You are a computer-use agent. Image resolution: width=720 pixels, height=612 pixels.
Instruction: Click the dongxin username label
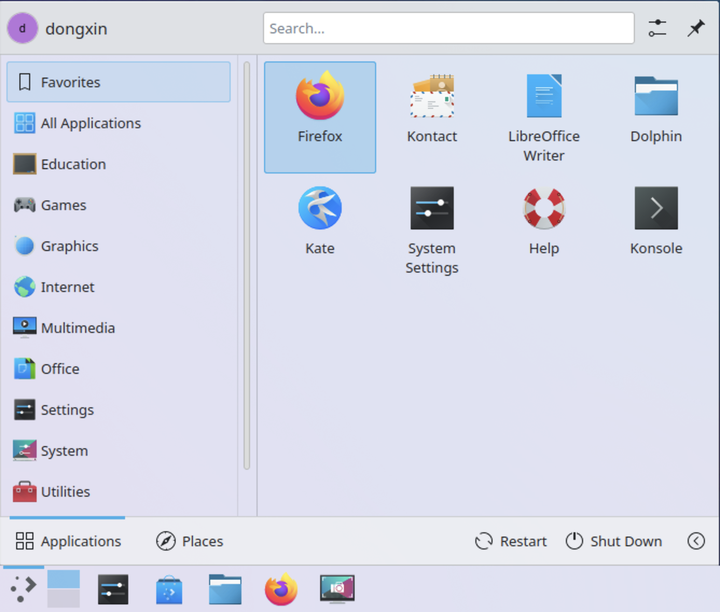point(76,29)
